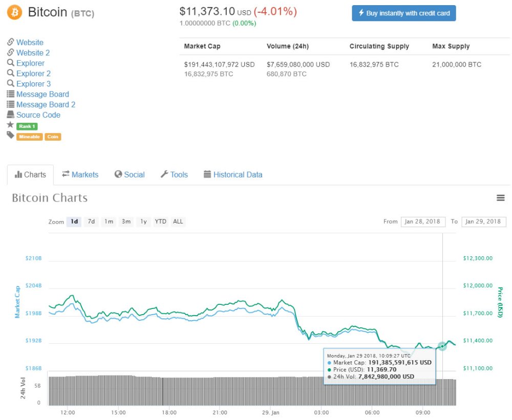Click the magnifier icon beside Explorer
This screenshot has height=420, width=512.
pos(10,62)
